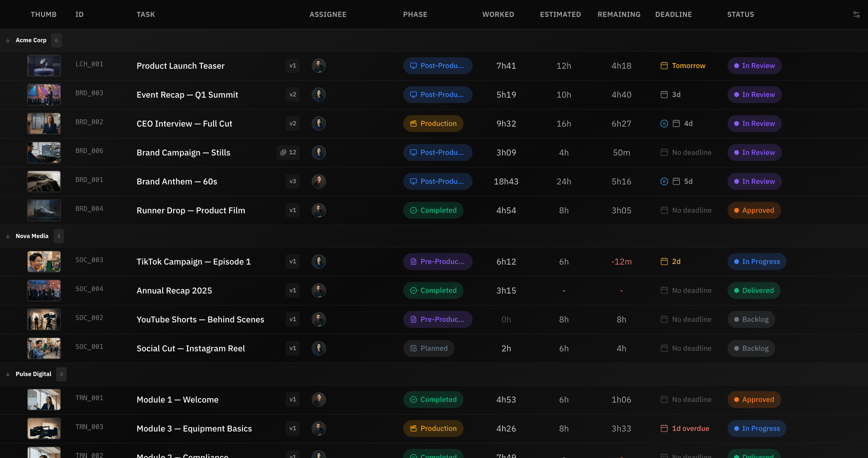Click the calendar icon next to Tomorrow deadline
Viewport: 868px width, 458px height.
click(x=664, y=66)
